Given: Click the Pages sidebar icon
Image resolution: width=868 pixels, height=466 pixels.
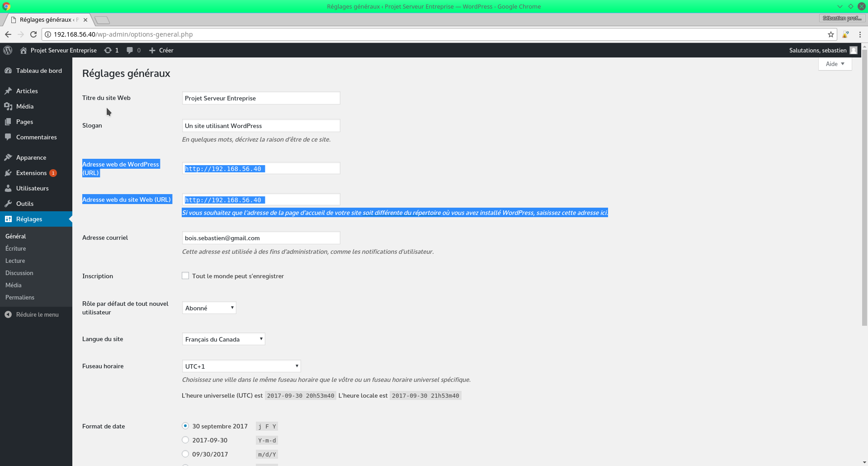Looking at the screenshot, I should [x=8, y=122].
